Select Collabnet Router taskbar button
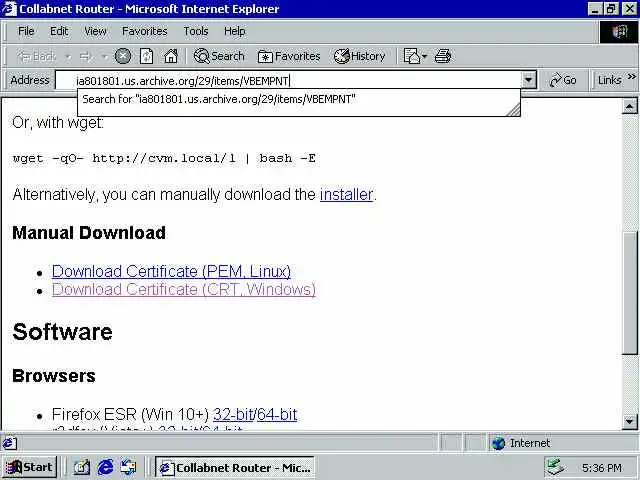Image resolution: width=640 pixels, height=480 pixels. pyautogui.click(x=235, y=467)
